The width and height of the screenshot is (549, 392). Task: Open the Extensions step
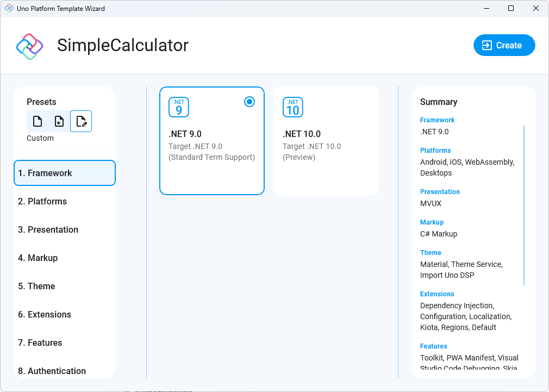click(65, 314)
